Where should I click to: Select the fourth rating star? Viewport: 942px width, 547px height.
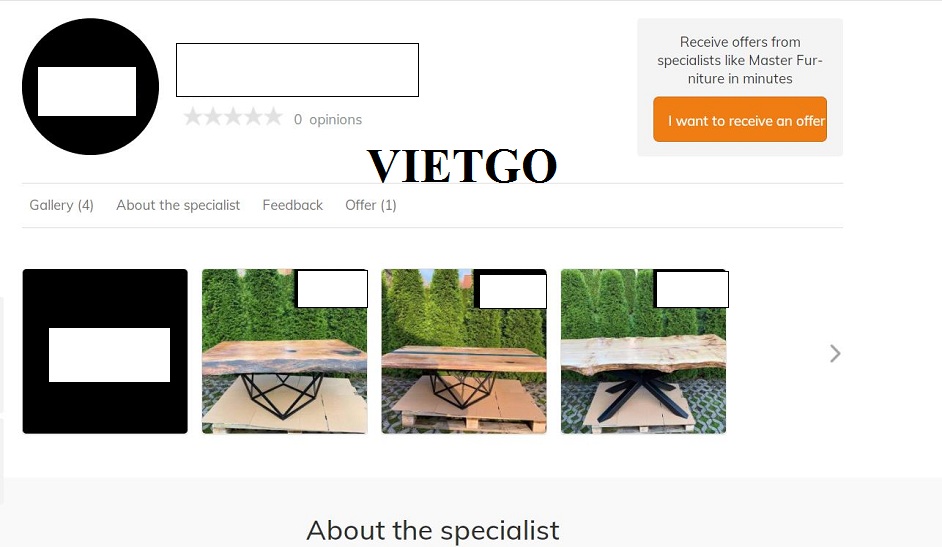pyautogui.click(x=254, y=116)
